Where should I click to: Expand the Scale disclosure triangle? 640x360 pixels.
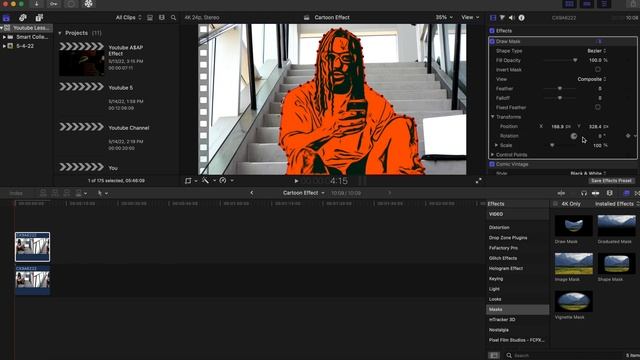(496, 145)
